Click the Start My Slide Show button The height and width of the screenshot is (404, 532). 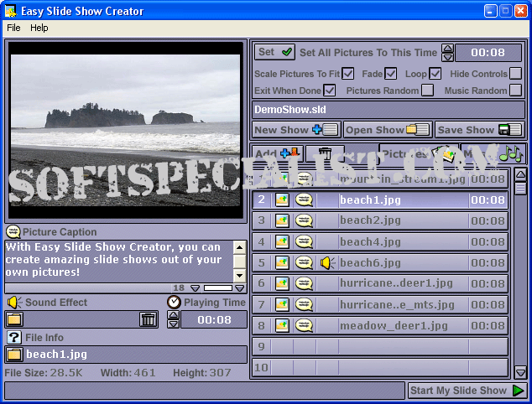(467, 391)
